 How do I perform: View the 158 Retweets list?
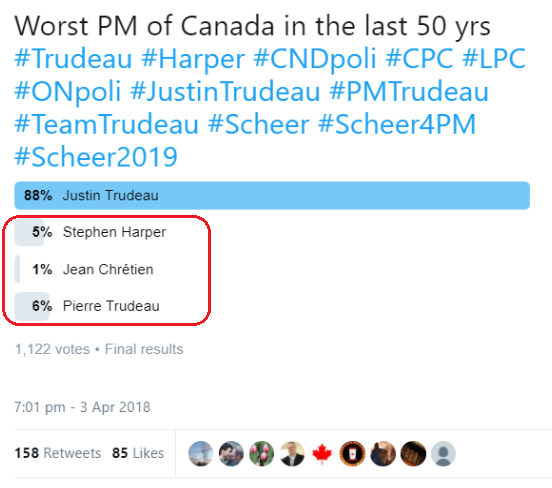pyautogui.click(x=58, y=453)
